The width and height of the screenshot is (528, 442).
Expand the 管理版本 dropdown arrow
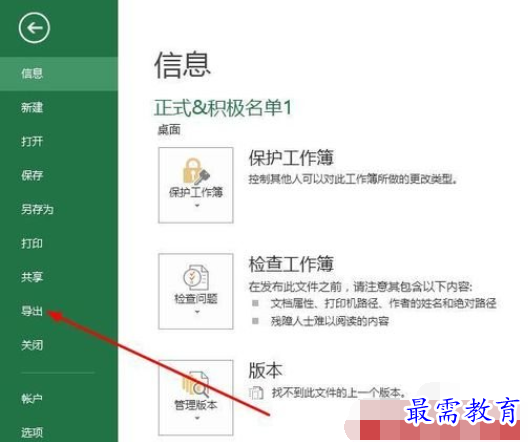pos(197,418)
